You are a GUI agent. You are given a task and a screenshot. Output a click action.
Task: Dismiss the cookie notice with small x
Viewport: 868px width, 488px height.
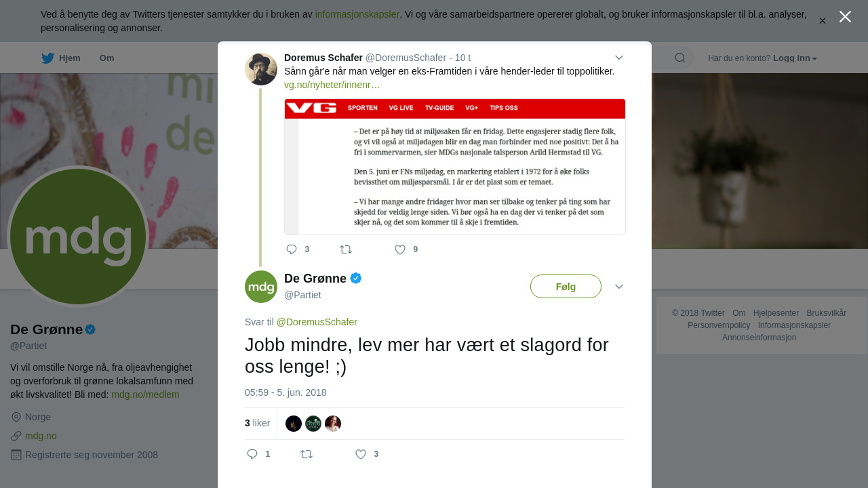click(823, 21)
